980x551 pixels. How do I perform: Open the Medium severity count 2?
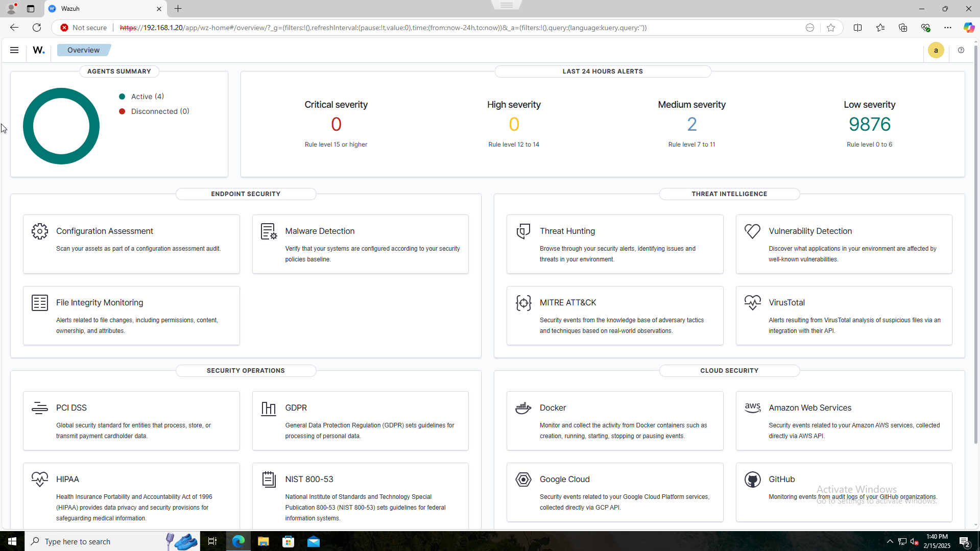(691, 124)
